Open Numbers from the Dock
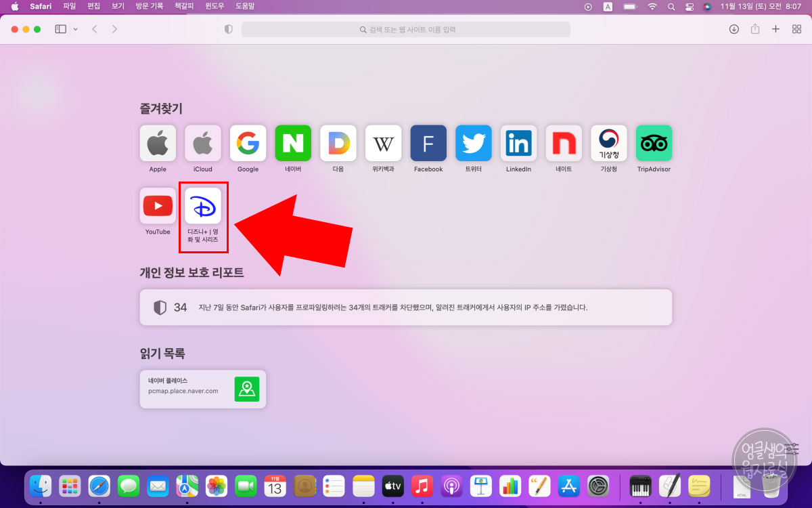This screenshot has height=508, width=812. [x=510, y=486]
